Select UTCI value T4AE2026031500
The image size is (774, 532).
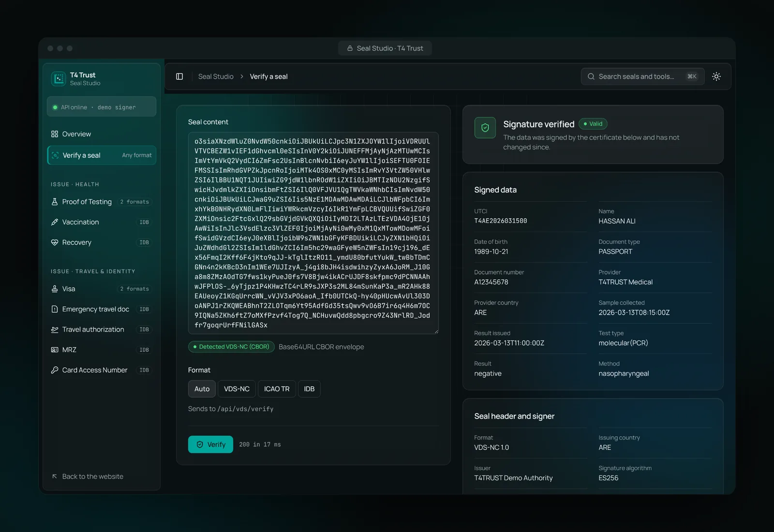coord(501,221)
